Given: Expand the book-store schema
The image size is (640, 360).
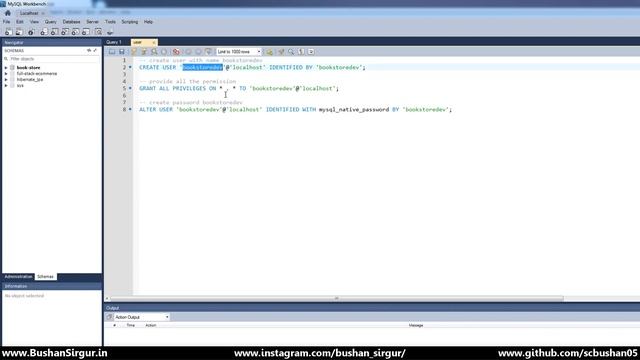Looking at the screenshot, I should (6, 68).
